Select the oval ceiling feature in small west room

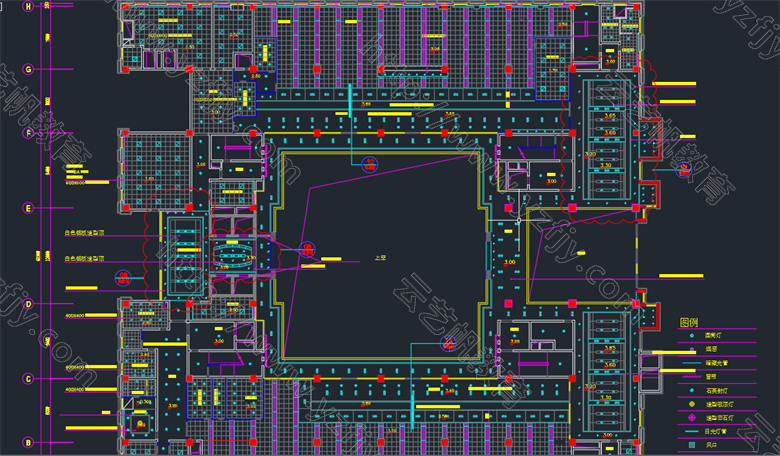click(x=234, y=254)
